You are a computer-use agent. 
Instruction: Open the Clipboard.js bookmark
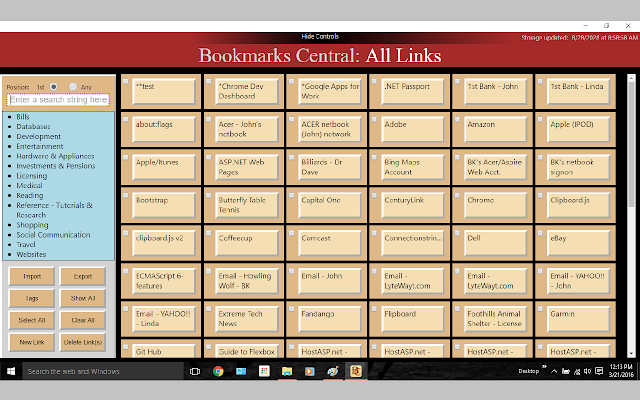click(x=578, y=205)
